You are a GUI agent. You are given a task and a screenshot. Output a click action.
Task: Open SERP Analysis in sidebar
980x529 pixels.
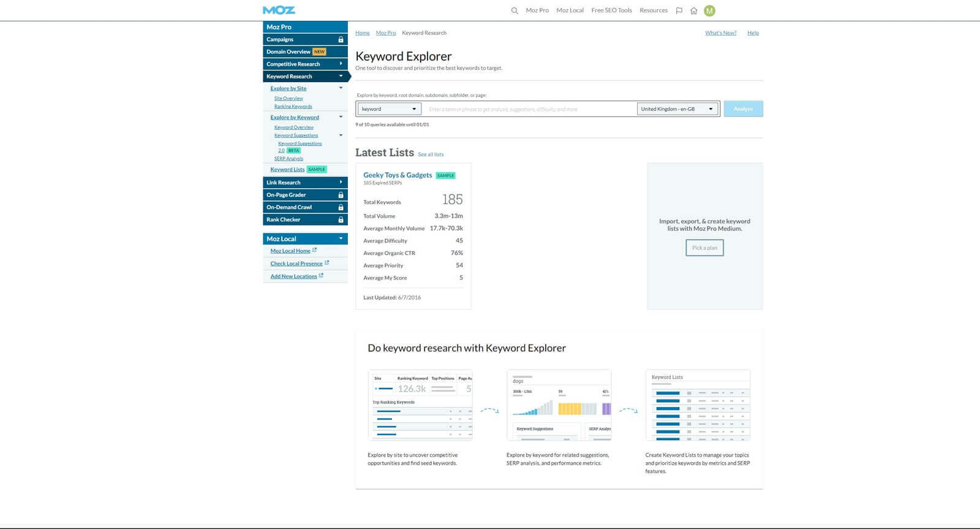pos(288,159)
